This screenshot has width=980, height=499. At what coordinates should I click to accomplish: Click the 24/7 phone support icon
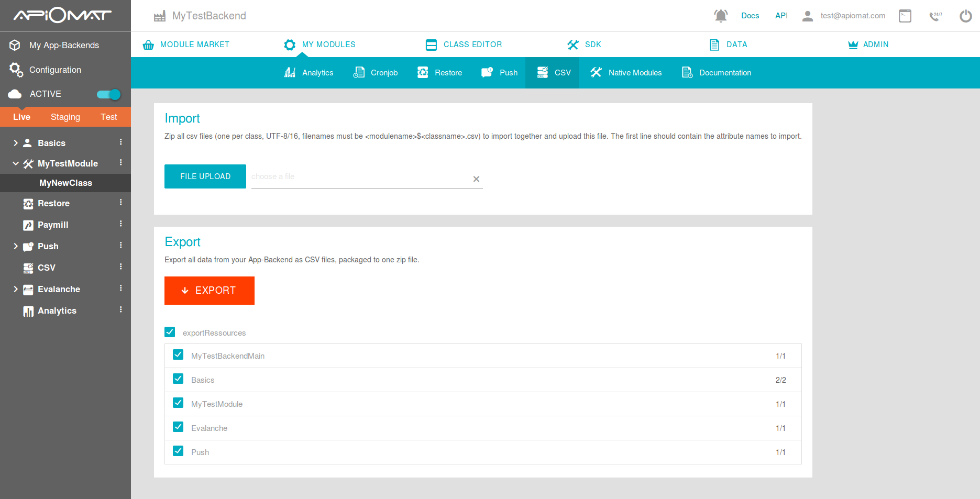coord(935,16)
